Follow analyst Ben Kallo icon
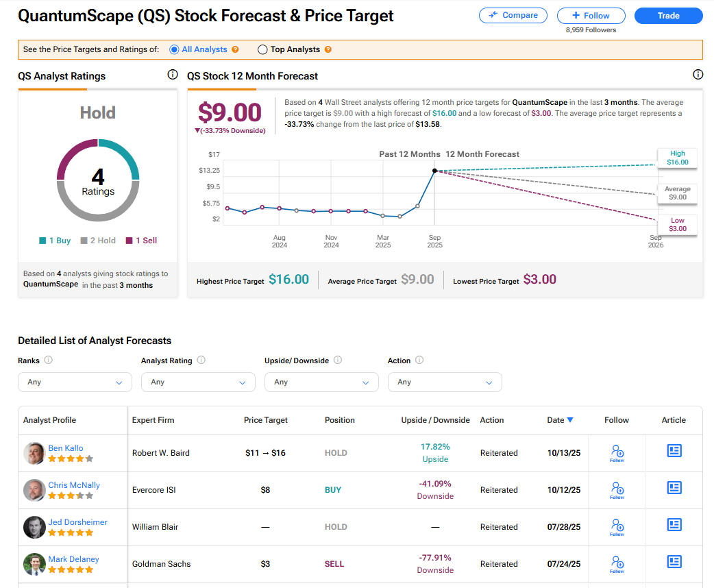714x588 pixels. tap(617, 453)
